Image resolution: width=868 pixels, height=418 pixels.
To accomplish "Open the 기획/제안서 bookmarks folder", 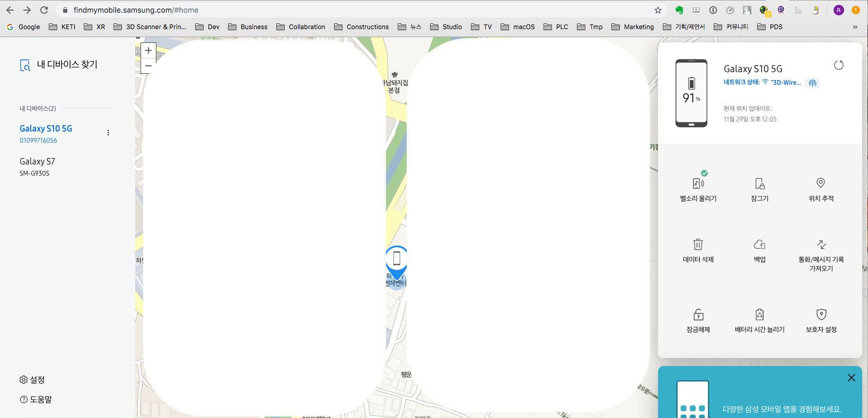I will (x=684, y=27).
